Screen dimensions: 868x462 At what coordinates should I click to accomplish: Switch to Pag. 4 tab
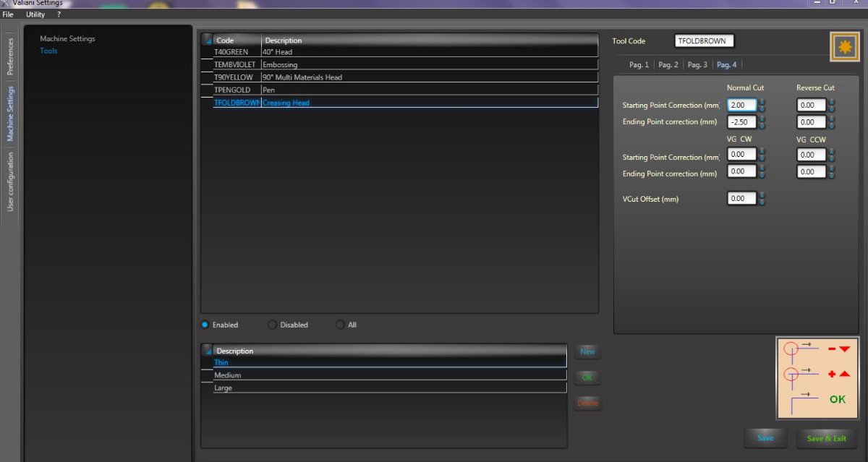[726, 65]
